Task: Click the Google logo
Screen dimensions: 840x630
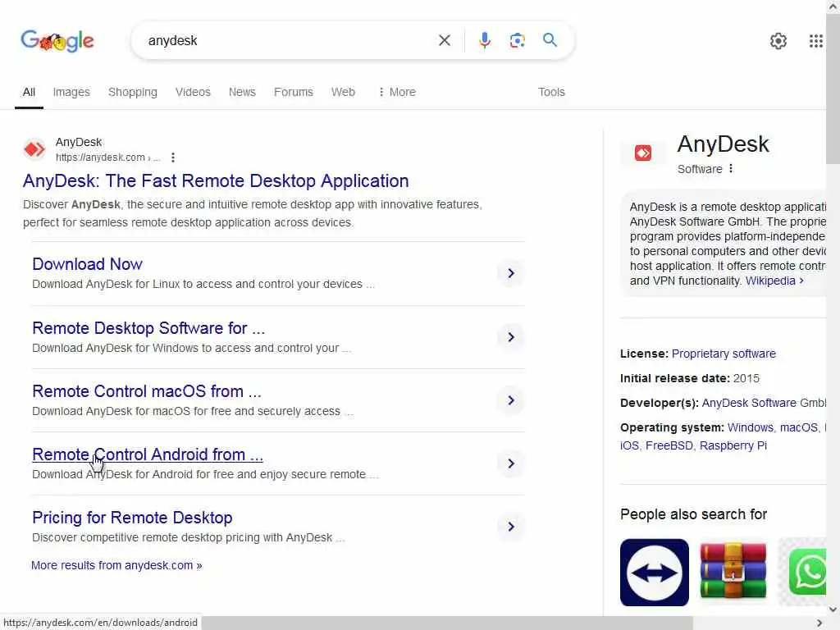Action: click(x=57, y=41)
